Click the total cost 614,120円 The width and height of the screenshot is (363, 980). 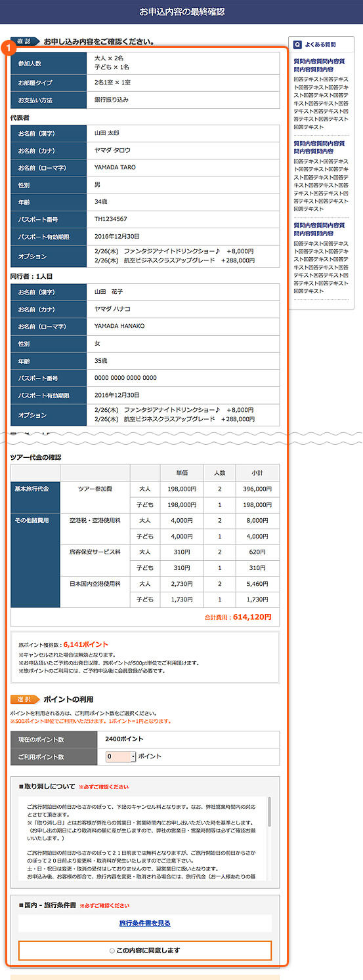[x=252, y=617]
